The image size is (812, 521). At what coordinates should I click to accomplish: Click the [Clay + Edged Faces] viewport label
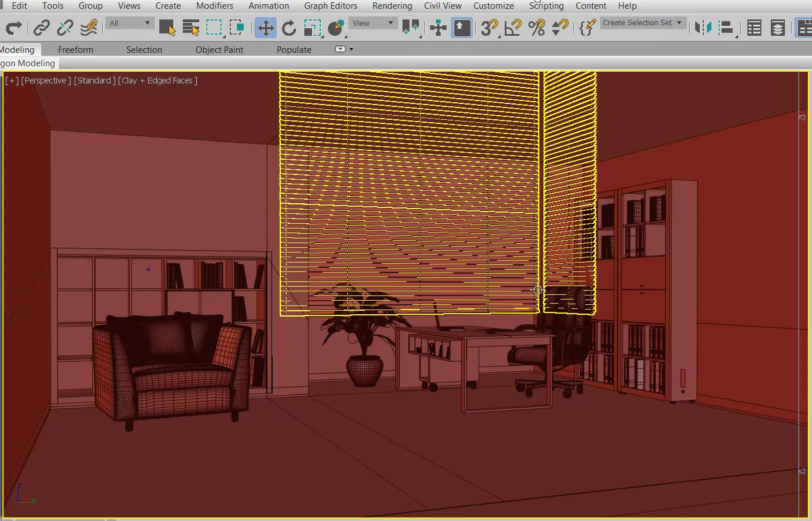[x=157, y=80]
